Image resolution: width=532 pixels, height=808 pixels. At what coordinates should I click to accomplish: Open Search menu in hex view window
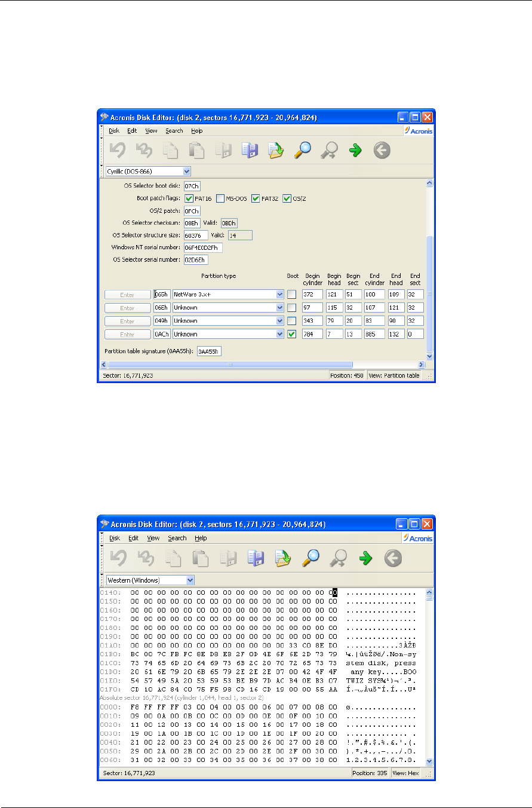click(177, 538)
